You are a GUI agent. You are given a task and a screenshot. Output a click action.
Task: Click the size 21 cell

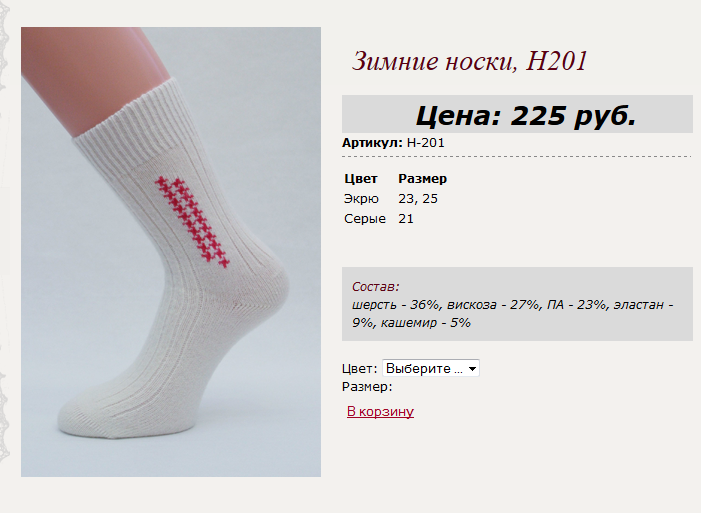point(406,219)
